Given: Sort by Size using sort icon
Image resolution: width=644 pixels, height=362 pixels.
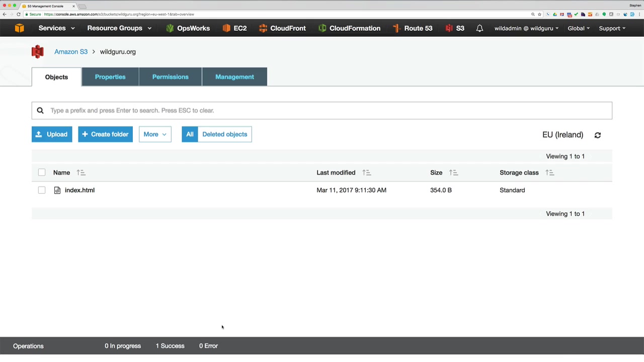Looking at the screenshot, I should (x=453, y=172).
